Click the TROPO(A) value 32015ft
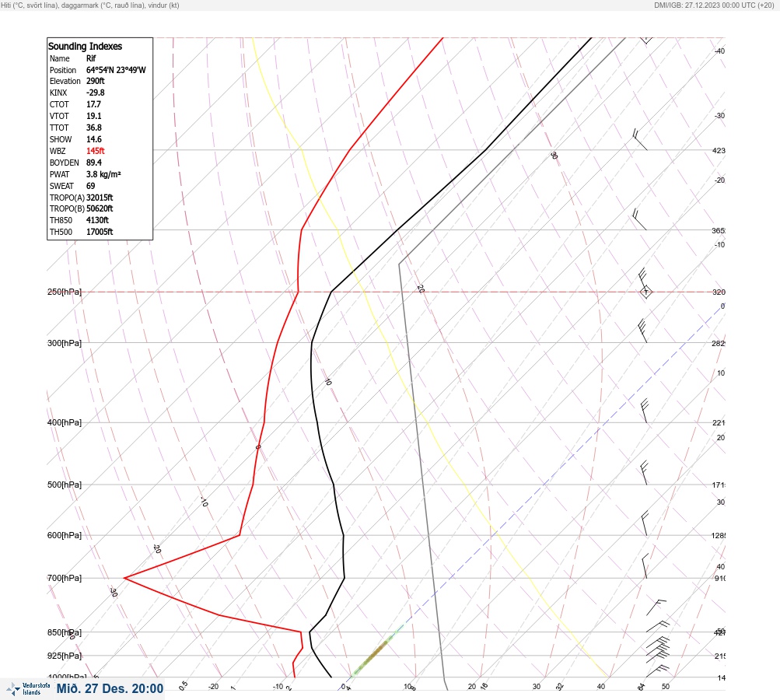780x700 pixels. 100,198
